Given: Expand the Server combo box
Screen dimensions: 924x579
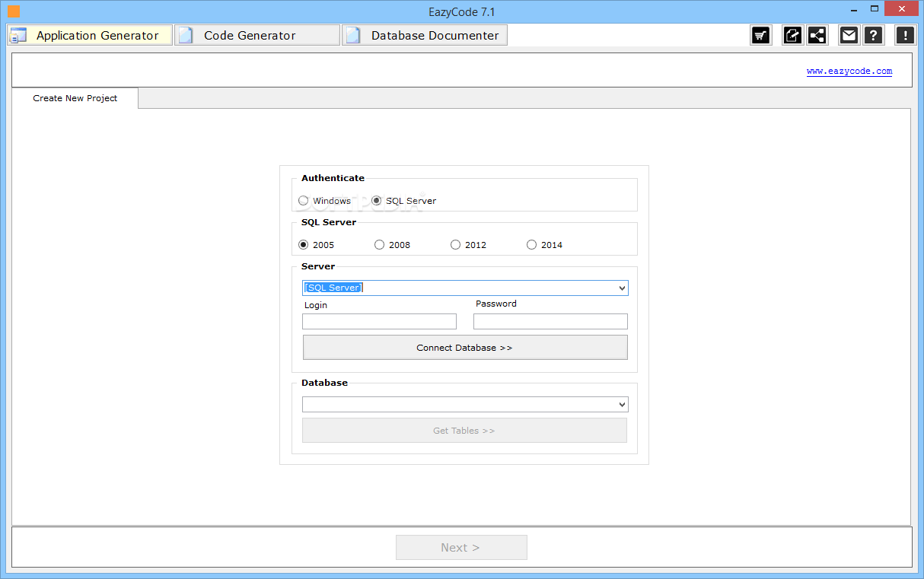Looking at the screenshot, I should (x=622, y=288).
